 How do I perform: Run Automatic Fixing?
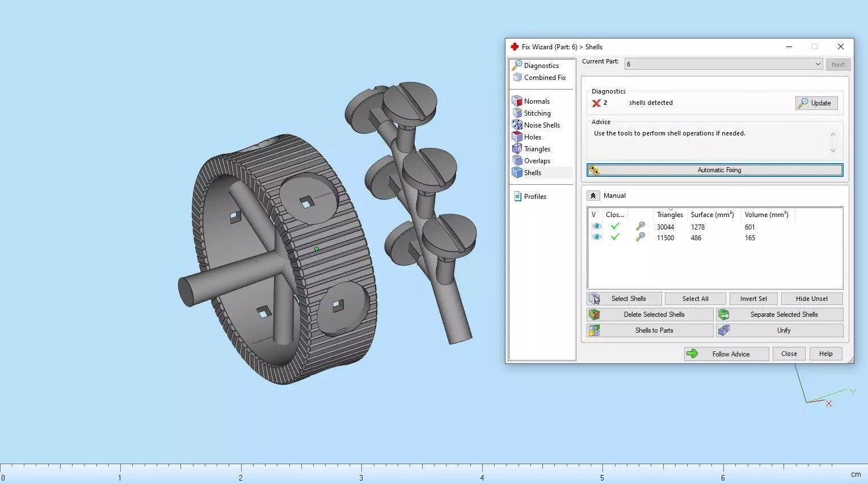(715, 170)
